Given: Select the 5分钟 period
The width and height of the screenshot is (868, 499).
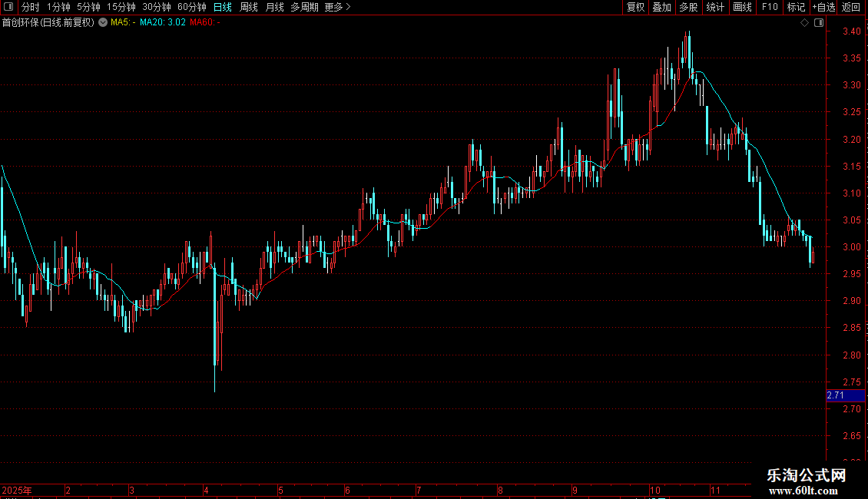Looking at the screenshot, I should [88, 7].
